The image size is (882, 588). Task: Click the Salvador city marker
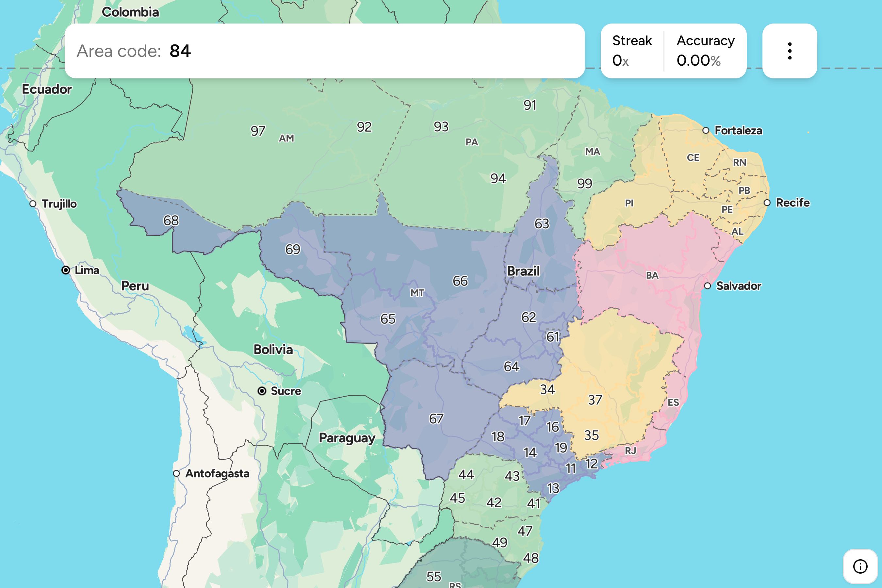[x=707, y=286]
